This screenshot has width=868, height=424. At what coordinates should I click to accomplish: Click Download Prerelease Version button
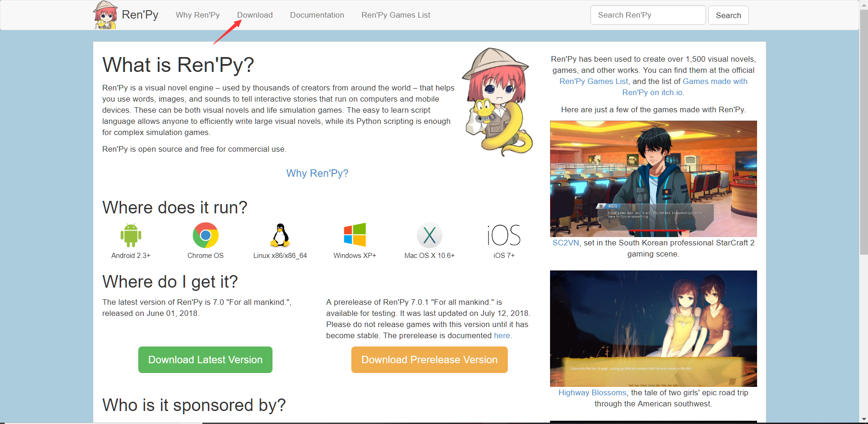(429, 360)
